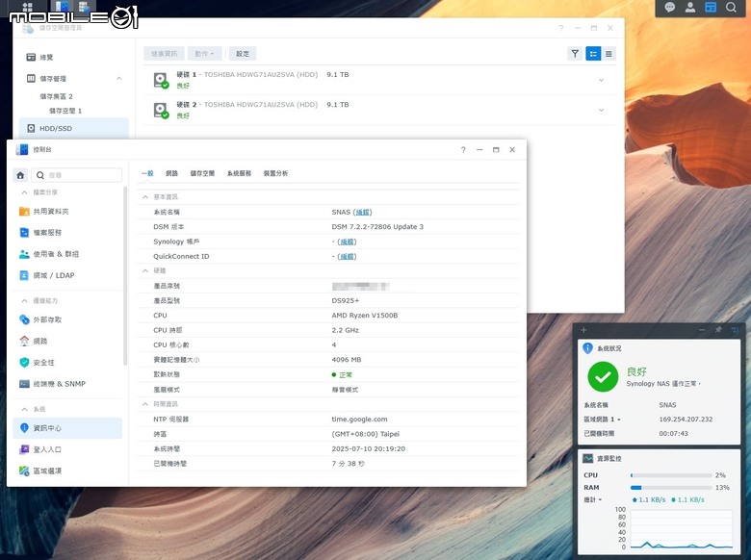Switch to Storage Manager taskbar icon
The width and height of the screenshot is (751, 560).
coord(85,6)
